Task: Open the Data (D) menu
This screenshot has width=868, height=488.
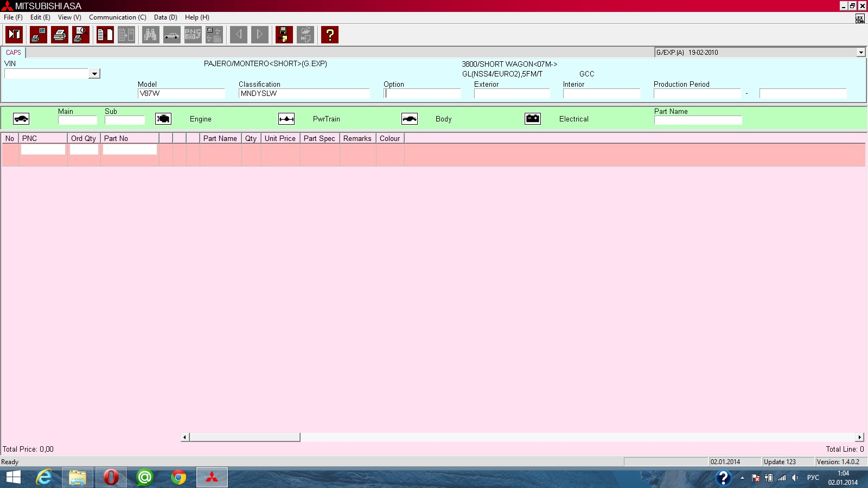Action: click(165, 17)
